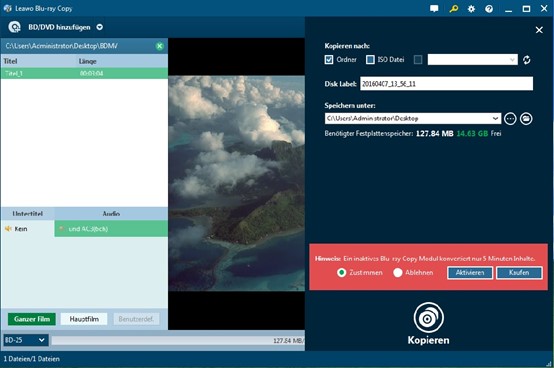Screen dimensions: 554x368
Task: Choose Ganzer Film copy mode
Action: [32, 319]
